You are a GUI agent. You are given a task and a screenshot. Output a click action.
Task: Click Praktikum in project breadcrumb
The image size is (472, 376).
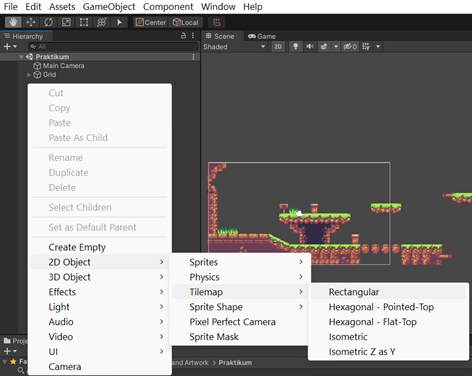[x=235, y=363]
